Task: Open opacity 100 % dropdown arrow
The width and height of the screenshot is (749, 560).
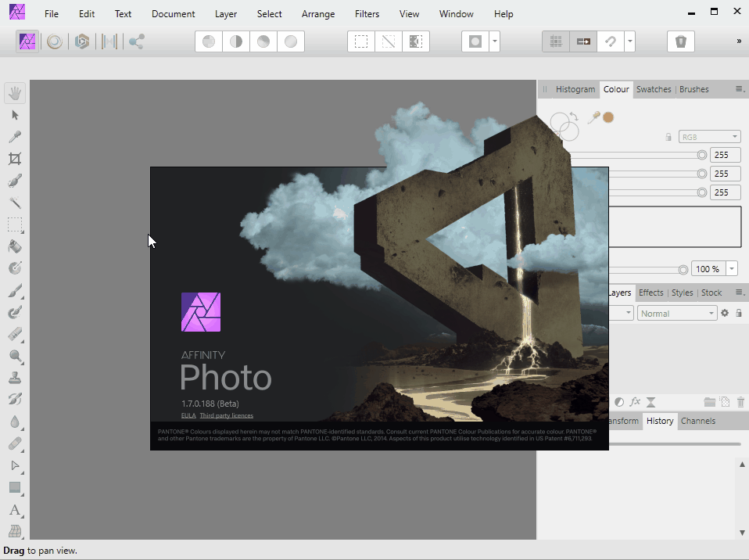Action: point(732,269)
